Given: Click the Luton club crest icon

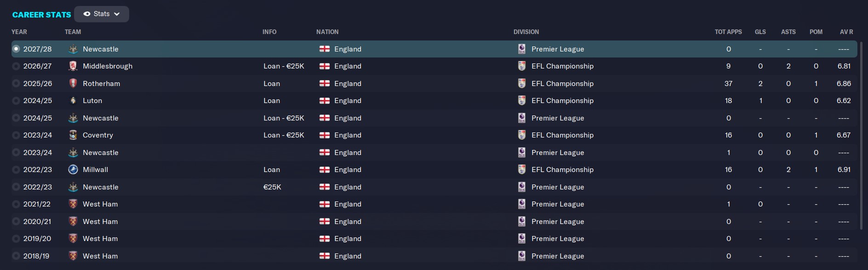Looking at the screenshot, I should [73, 101].
